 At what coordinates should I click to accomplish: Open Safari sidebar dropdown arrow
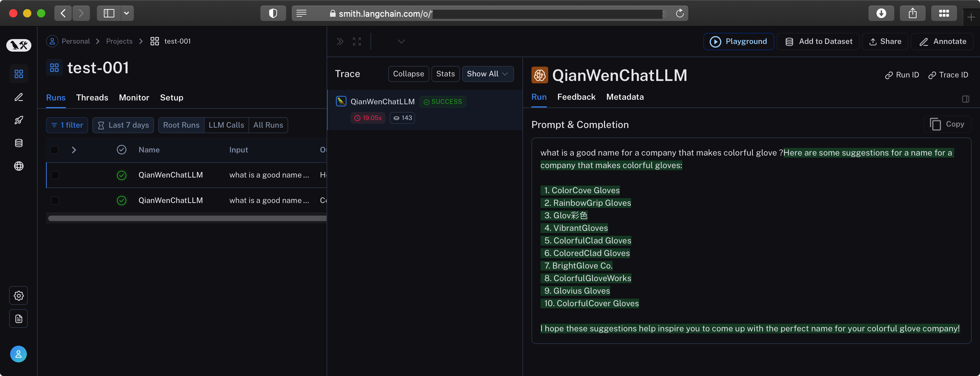point(127,13)
